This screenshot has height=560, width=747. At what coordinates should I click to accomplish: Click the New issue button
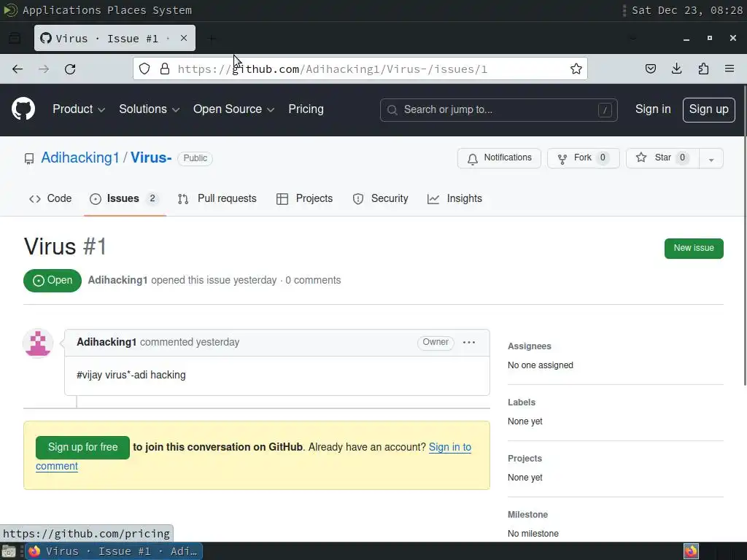[694, 249]
